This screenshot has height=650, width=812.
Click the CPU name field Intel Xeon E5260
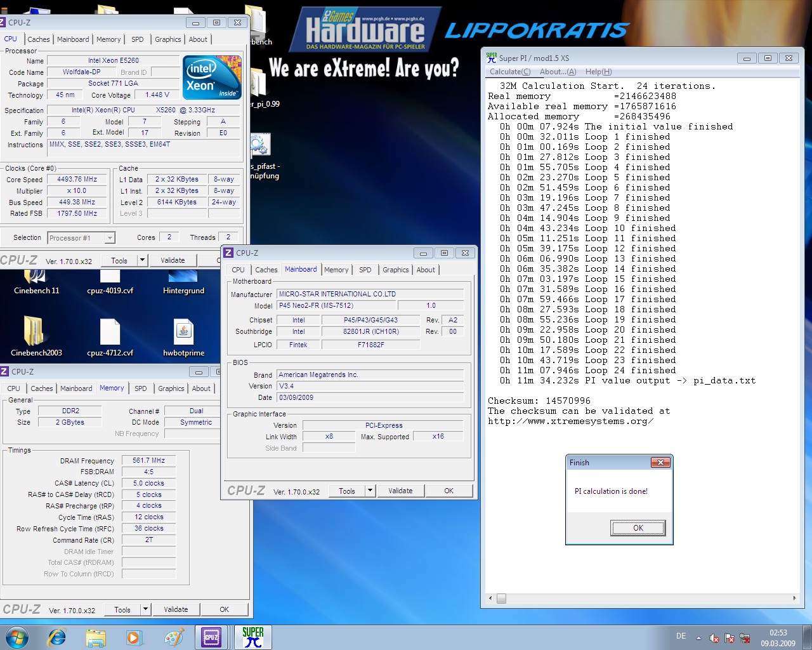(114, 61)
